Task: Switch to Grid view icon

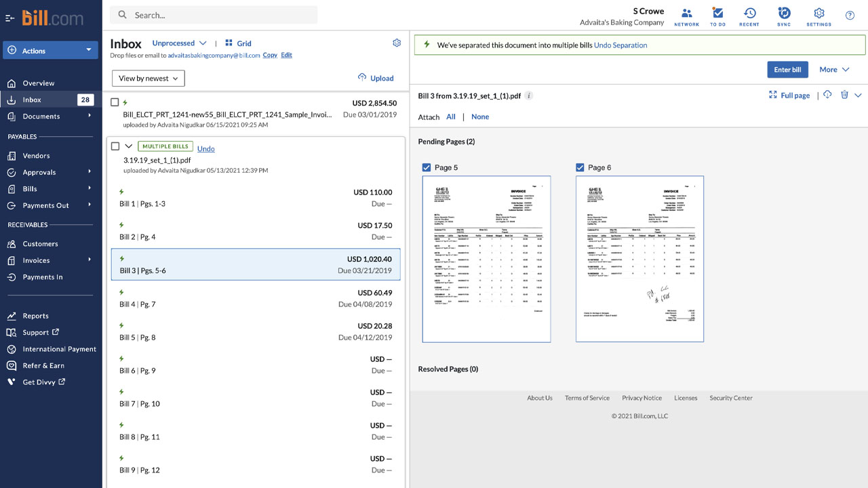Action: 229,43
